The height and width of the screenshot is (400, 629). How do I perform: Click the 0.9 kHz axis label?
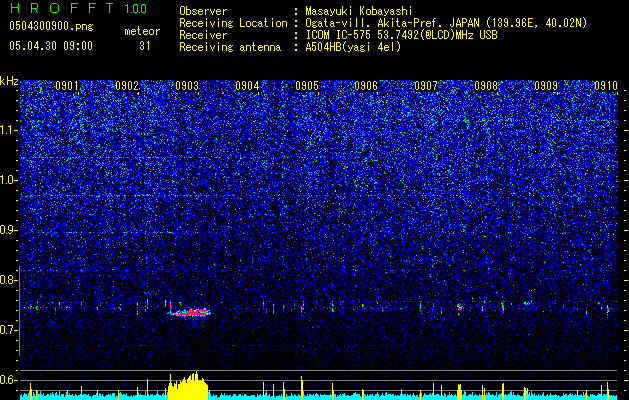pyautogui.click(x=9, y=230)
